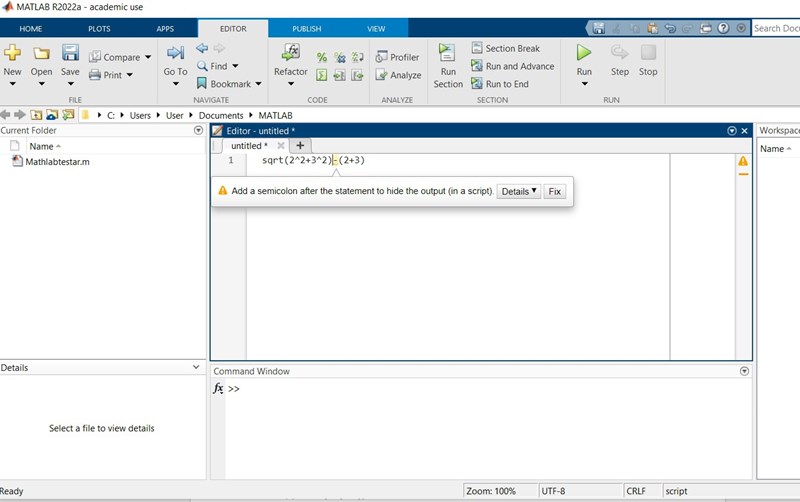Click the New file plus icon
This screenshot has width=800, height=502.
[x=12, y=53]
